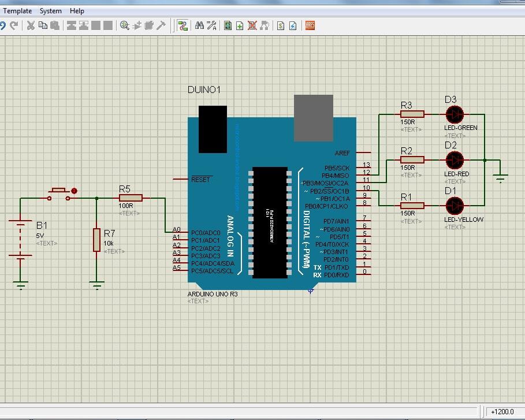Click the Block Delete icon
Screen dimensions: 525x420
click(108, 25)
